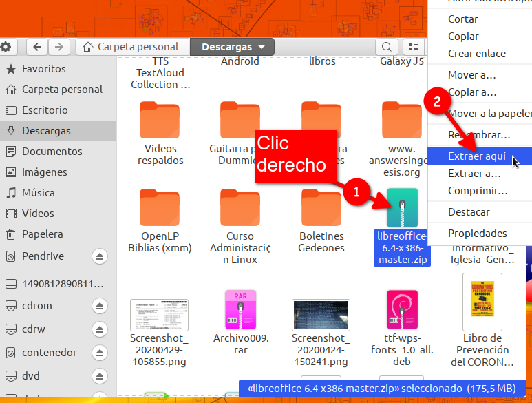Open the 1490812890811 volume in sidebar
This screenshot has height=403, width=532.
58,284
